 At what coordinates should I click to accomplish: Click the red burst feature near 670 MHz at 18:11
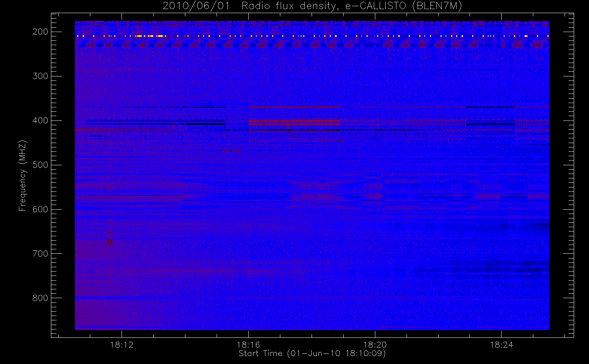110,242
